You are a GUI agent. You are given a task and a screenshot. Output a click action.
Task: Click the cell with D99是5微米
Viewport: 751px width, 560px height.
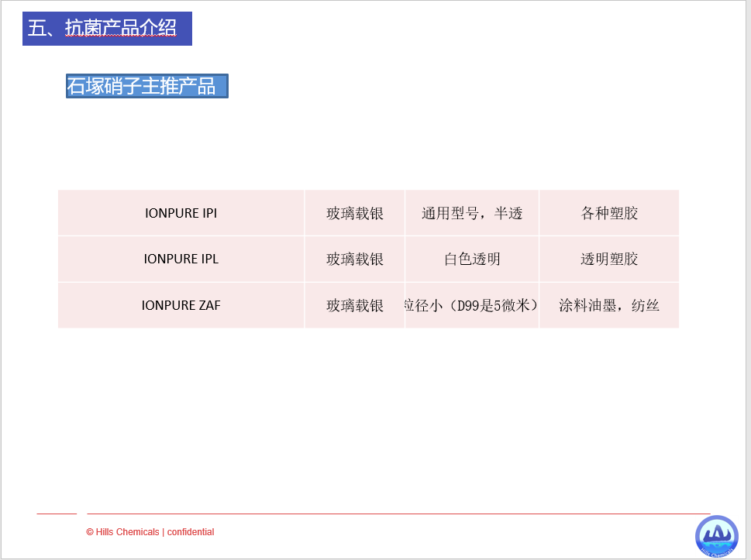point(472,305)
